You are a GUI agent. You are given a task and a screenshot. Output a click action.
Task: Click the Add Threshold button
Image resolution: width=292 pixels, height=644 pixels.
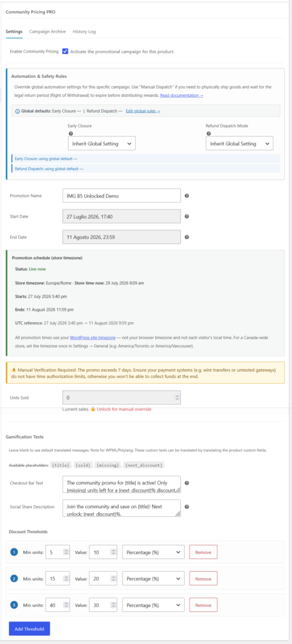click(30, 628)
